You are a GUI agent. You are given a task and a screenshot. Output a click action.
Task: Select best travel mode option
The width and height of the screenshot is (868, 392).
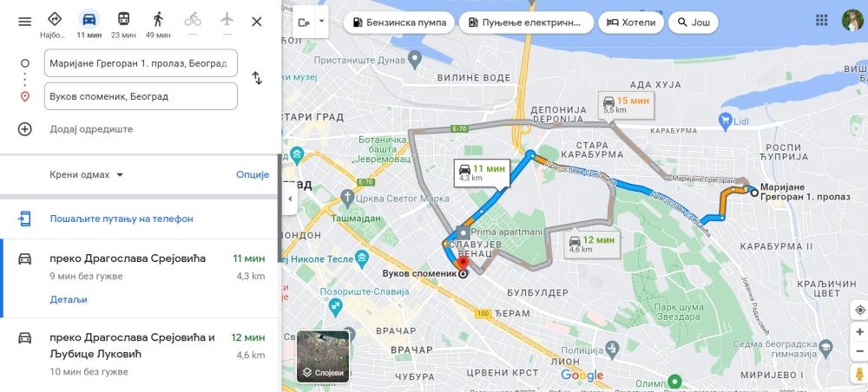tap(54, 25)
